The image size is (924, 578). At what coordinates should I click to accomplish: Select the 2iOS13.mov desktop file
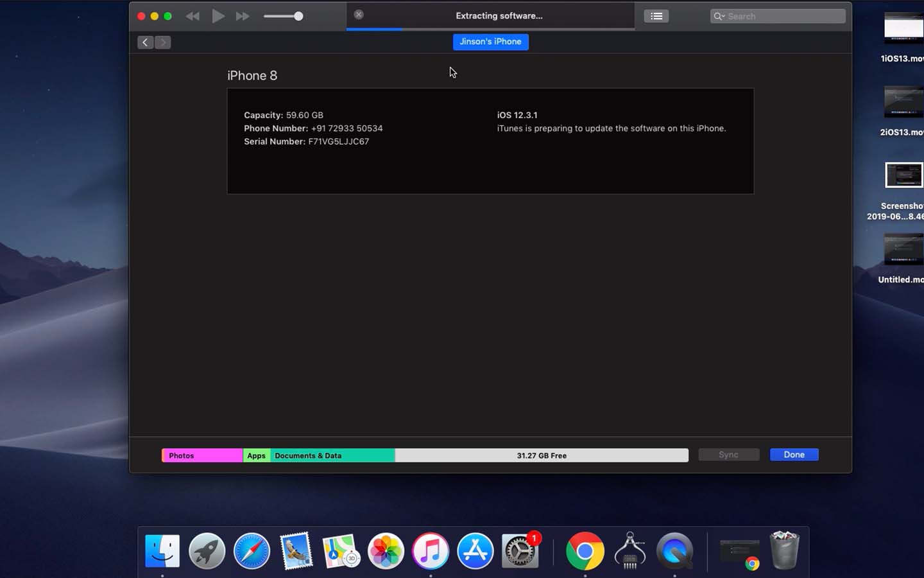(902, 111)
